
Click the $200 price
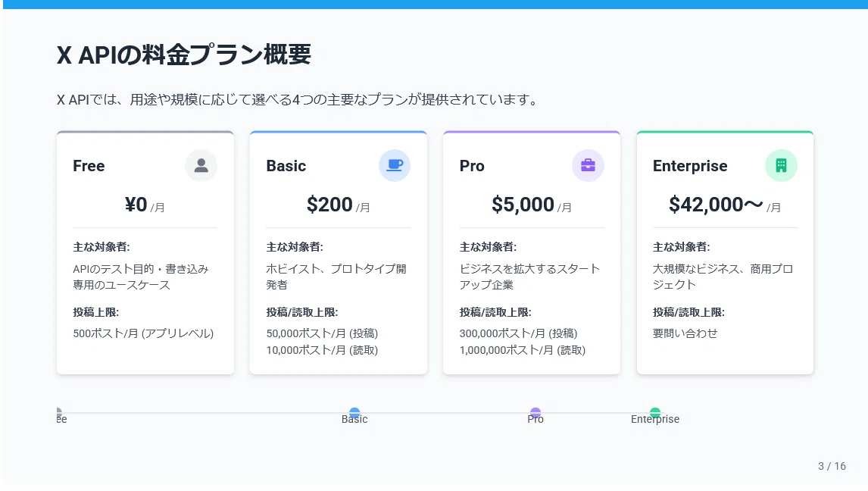329,205
